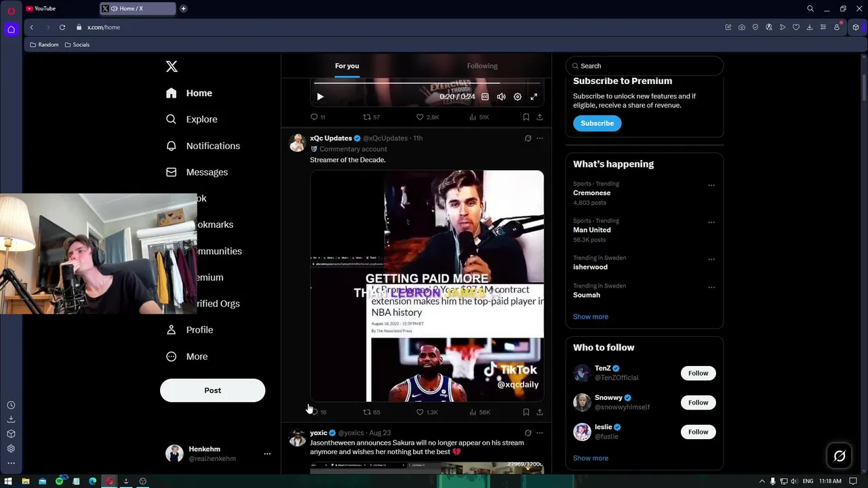Open the top video's settings gear
This screenshot has width=868, height=488.
[517, 97]
